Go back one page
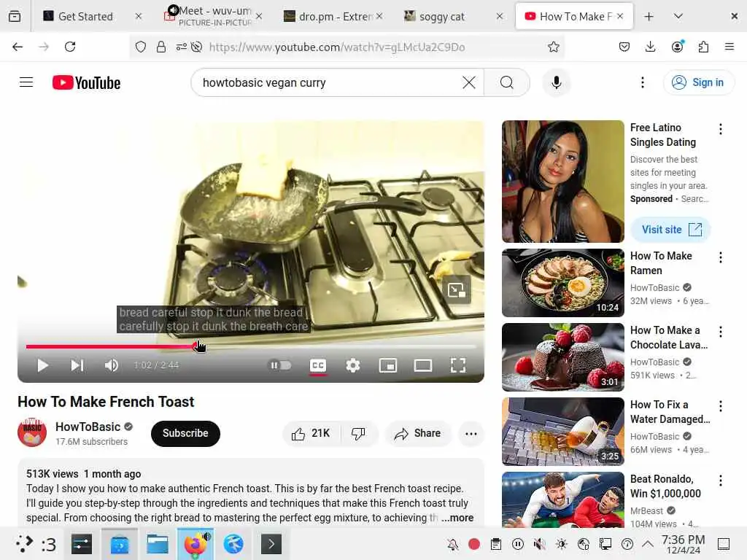 click(x=18, y=47)
